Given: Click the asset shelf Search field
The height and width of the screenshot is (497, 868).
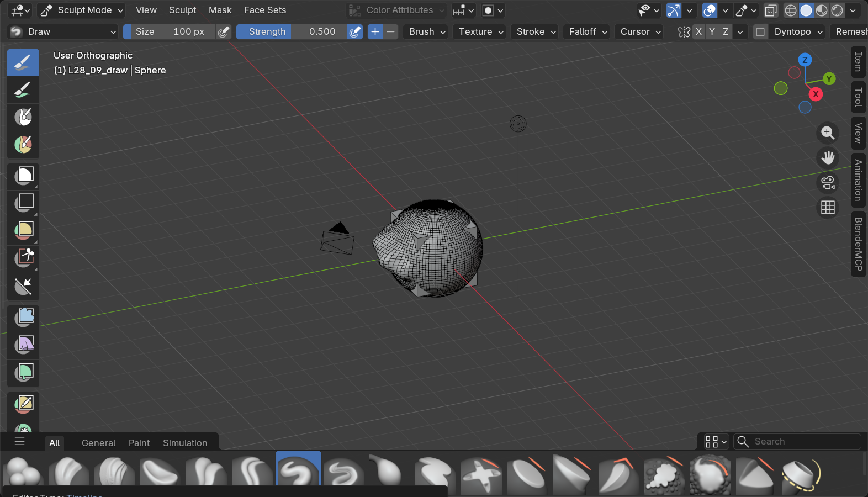Looking at the screenshot, I should tap(797, 441).
